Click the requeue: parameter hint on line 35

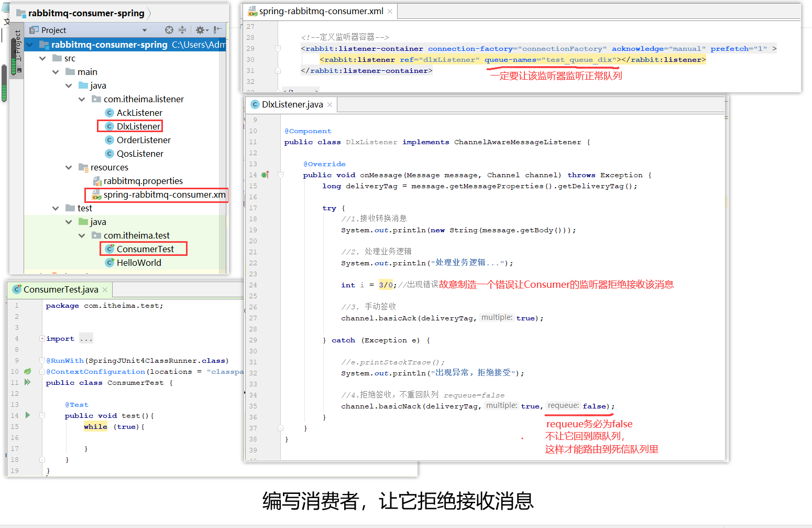[563, 406]
